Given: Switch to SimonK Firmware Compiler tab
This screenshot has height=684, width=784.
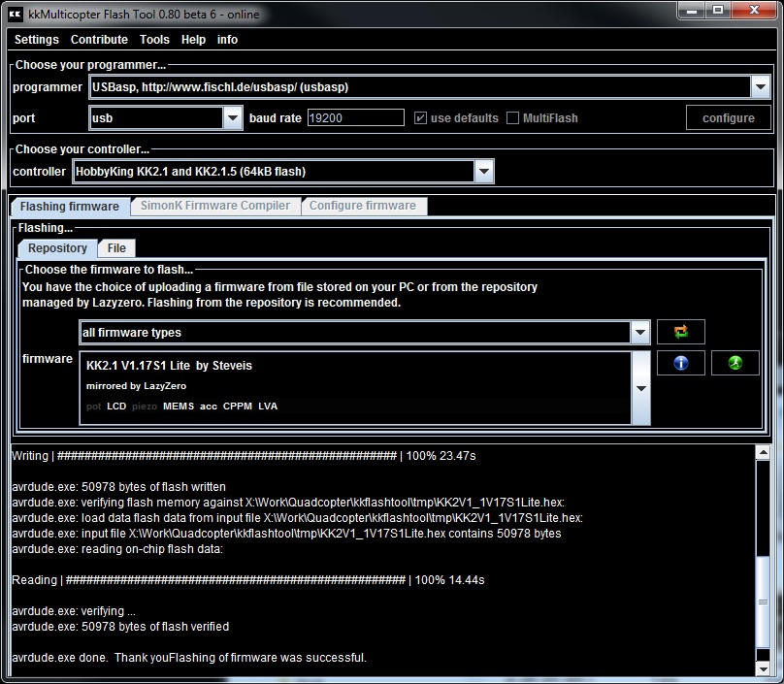Looking at the screenshot, I should point(215,206).
